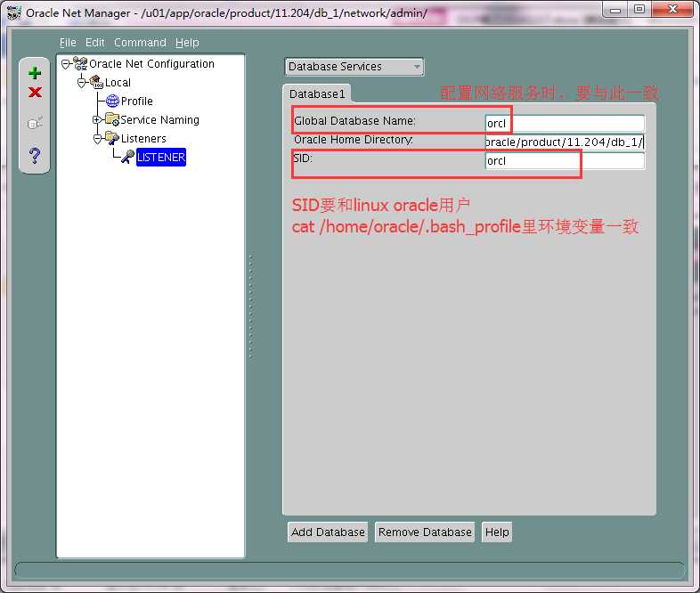Collapse the Listeners tree node
Image resolution: width=700 pixels, height=593 pixels.
click(x=98, y=139)
